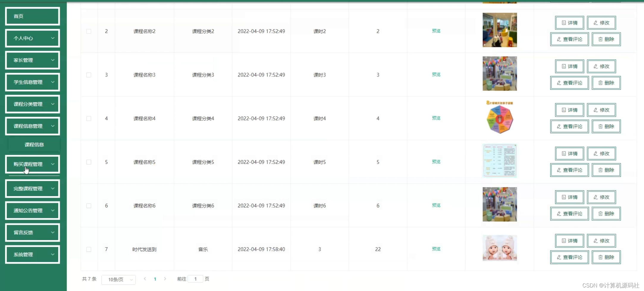Click page number 1 in pagination
The image size is (644, 291).
click(155, 279)
